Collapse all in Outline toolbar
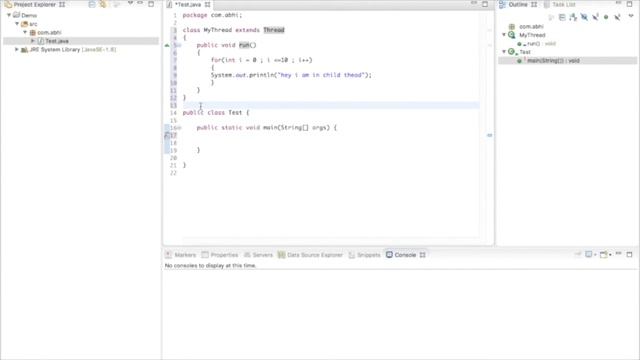Image resolution: width=640 pixels, height=360 pixels. [562, 17]
